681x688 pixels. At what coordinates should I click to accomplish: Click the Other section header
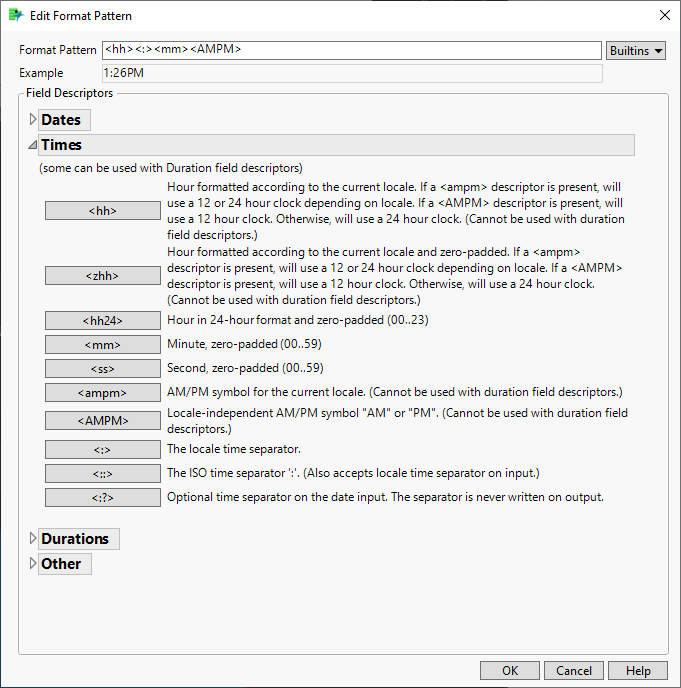[x=65, y=564]
